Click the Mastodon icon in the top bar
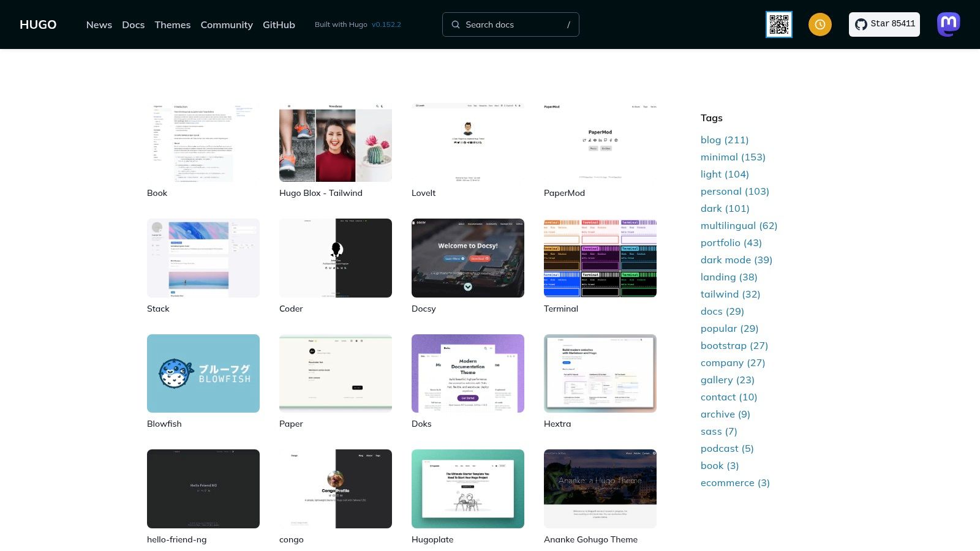 click(x=948, y=24)
